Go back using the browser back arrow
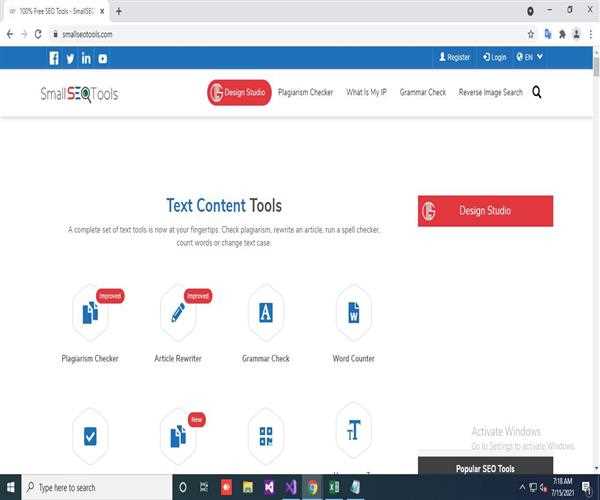Viewport: 600px width, 500px height. coord(10,34)
